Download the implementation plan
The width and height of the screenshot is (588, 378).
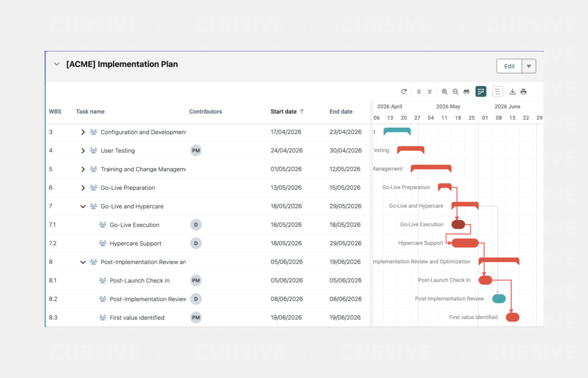(512, 92)
